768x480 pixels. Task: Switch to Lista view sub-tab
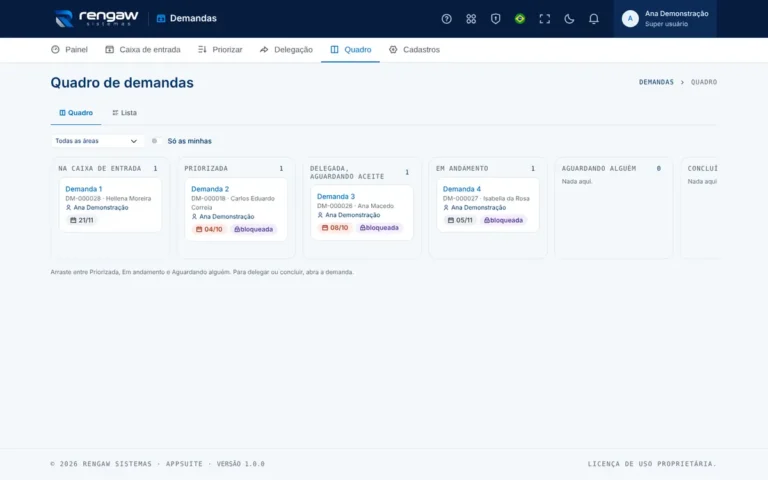click(x=124, y=113)
